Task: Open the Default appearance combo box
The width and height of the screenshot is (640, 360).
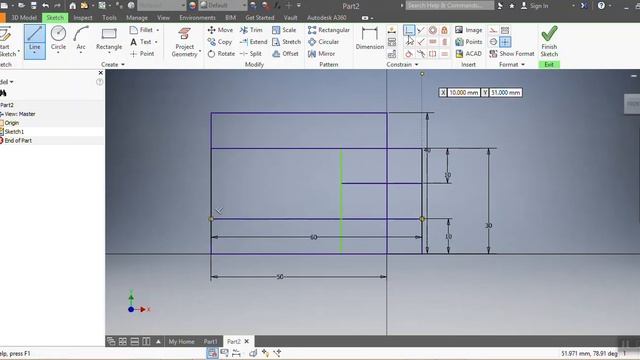Action: (x=223, y=6)
